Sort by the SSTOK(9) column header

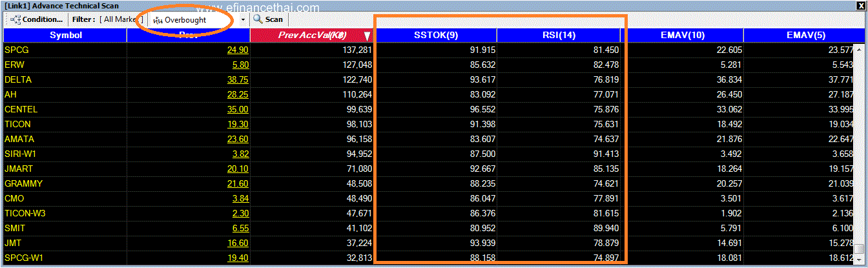[436, 36]
